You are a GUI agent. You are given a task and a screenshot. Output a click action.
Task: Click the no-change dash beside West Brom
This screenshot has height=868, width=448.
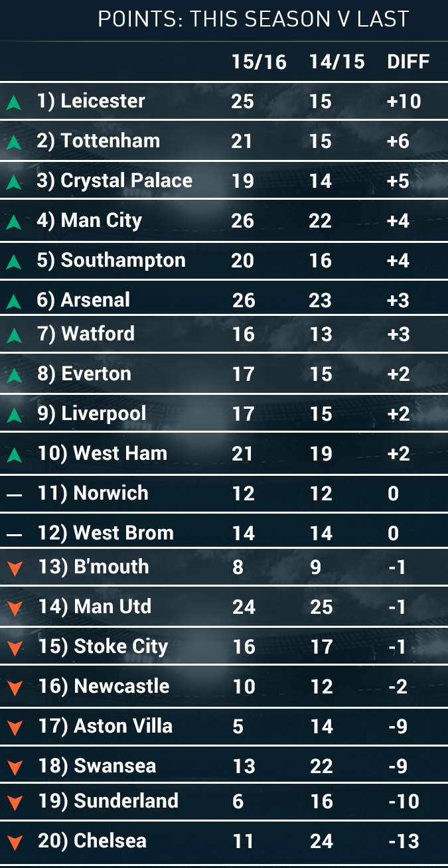click(x=14, y=535)
